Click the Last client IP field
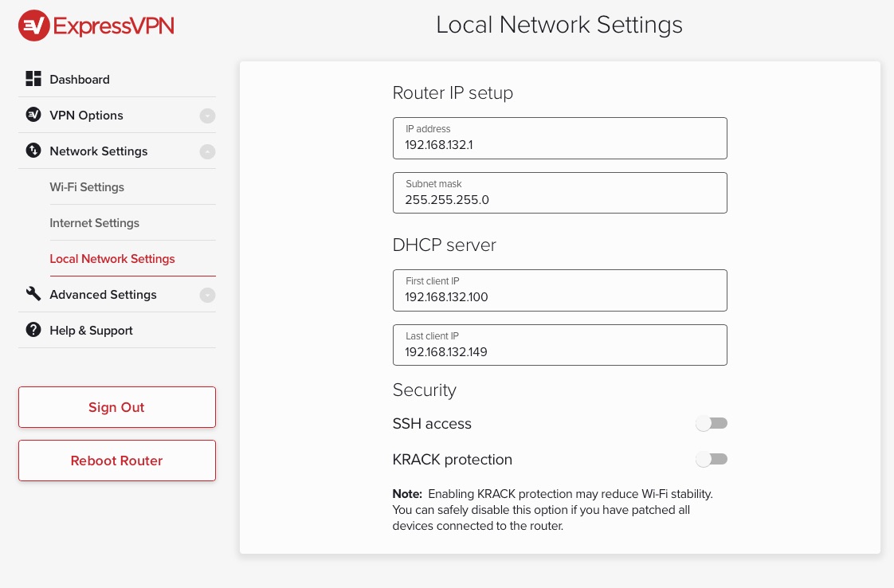894x588 pixels. click(x=559, y=345)
